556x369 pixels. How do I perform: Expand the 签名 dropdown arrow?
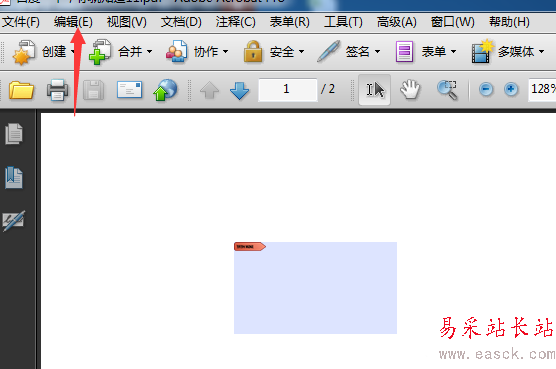377,52
